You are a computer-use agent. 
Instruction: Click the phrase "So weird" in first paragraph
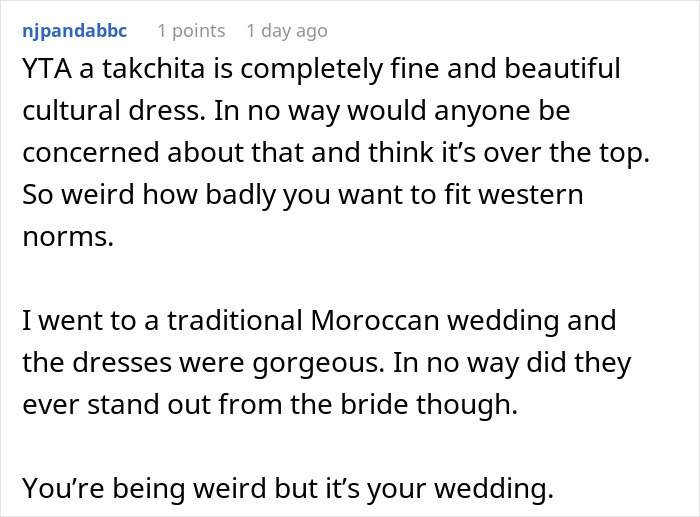click(x=70, y=190)
